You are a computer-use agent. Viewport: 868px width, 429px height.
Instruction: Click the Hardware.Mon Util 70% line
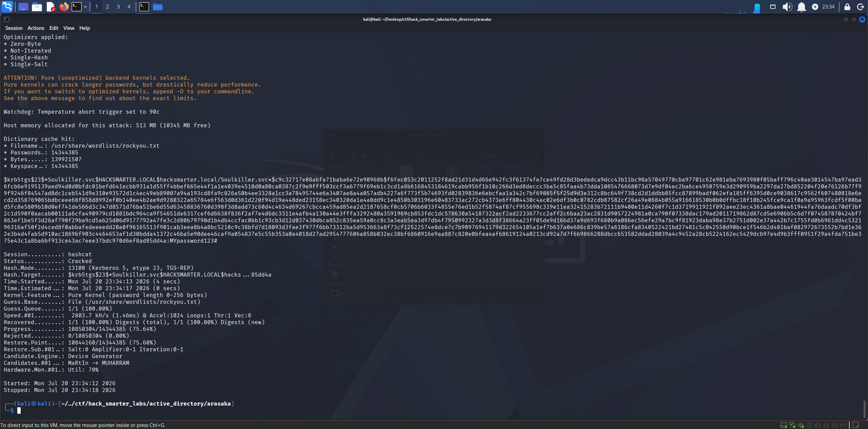coord(51,370)
